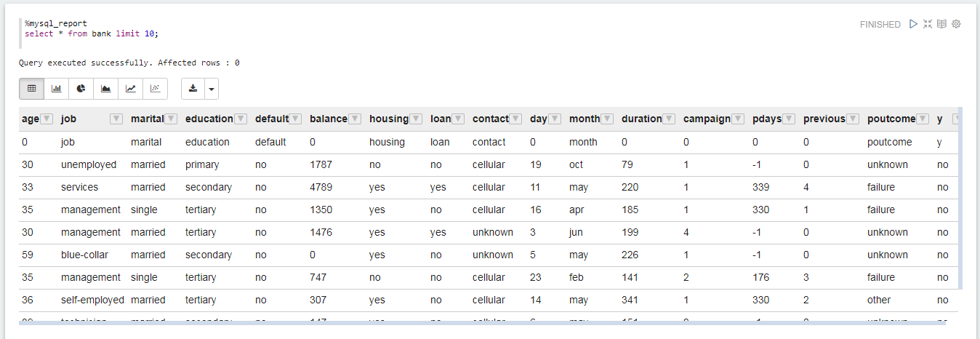
Task: Open the education column dropdown
Action: click(241, 119)
